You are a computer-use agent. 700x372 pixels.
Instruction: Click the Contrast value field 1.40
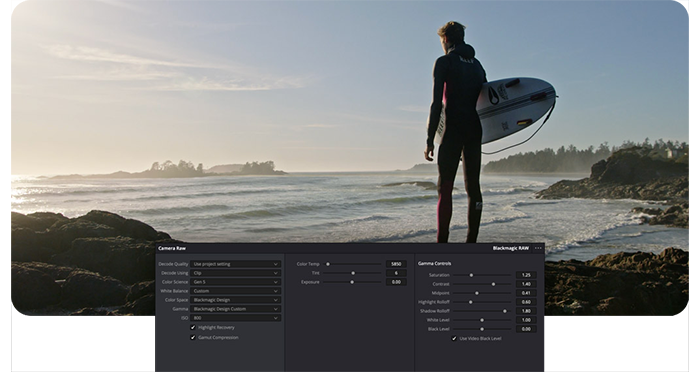point(526,284)
